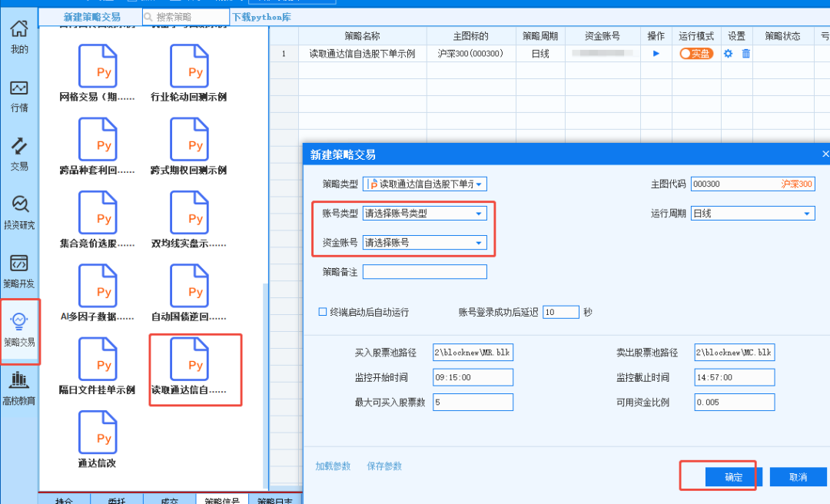Open the 成交 bottom tab
830x504 pixels.
169,499
